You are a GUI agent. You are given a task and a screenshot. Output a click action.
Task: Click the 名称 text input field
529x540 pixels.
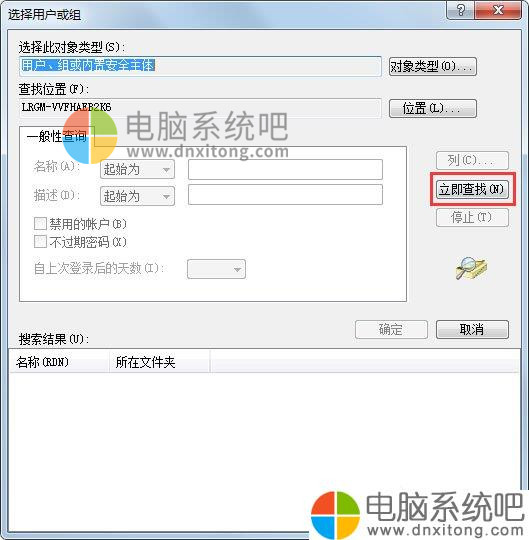click(x=285, y=169)
